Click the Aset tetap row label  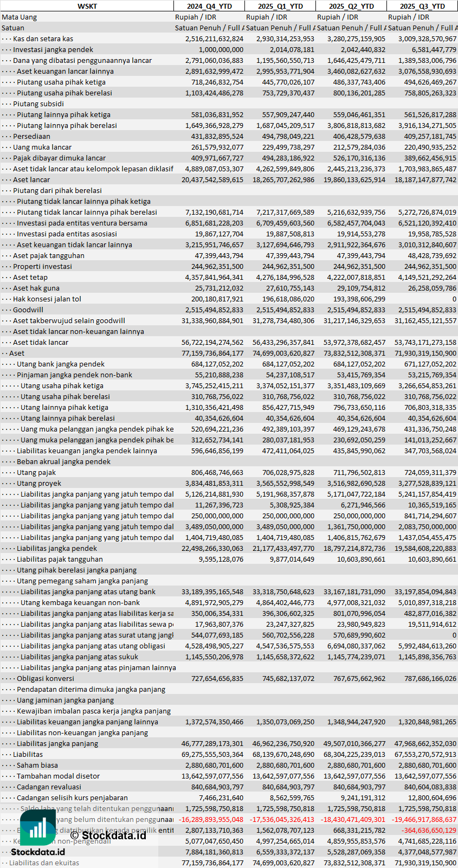pyautogui.click(x=30, y=277)
